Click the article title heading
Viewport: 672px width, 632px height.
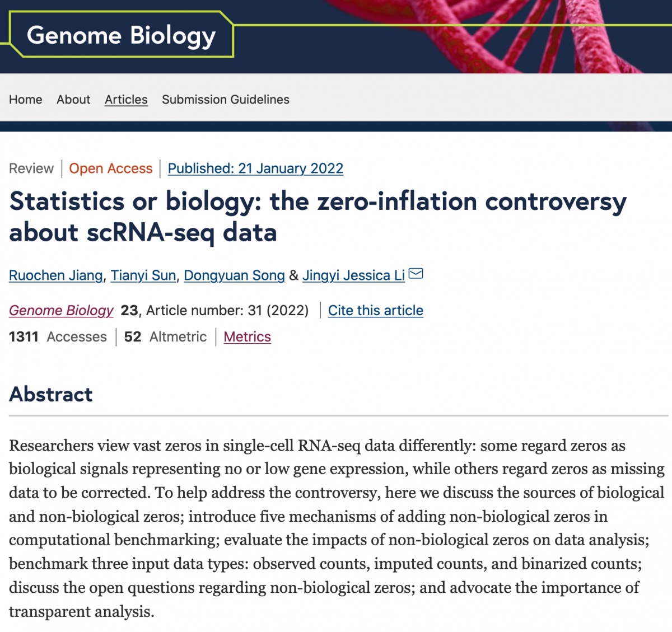318,217
